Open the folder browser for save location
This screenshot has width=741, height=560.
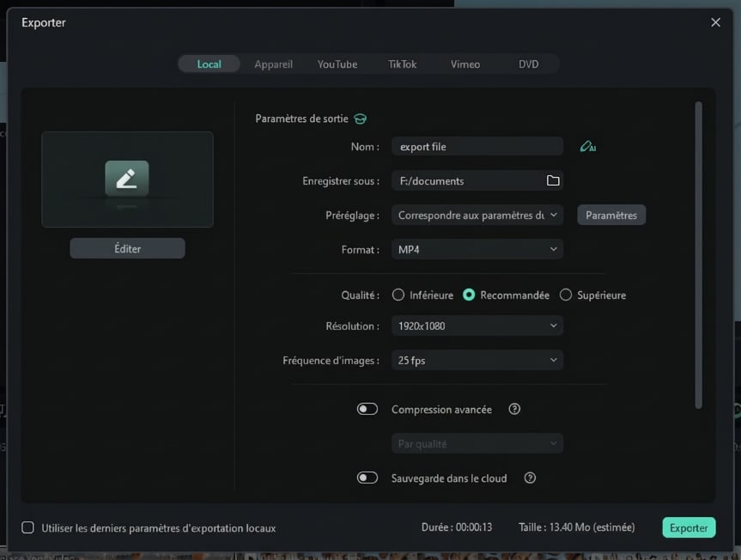tap(553, 180)
